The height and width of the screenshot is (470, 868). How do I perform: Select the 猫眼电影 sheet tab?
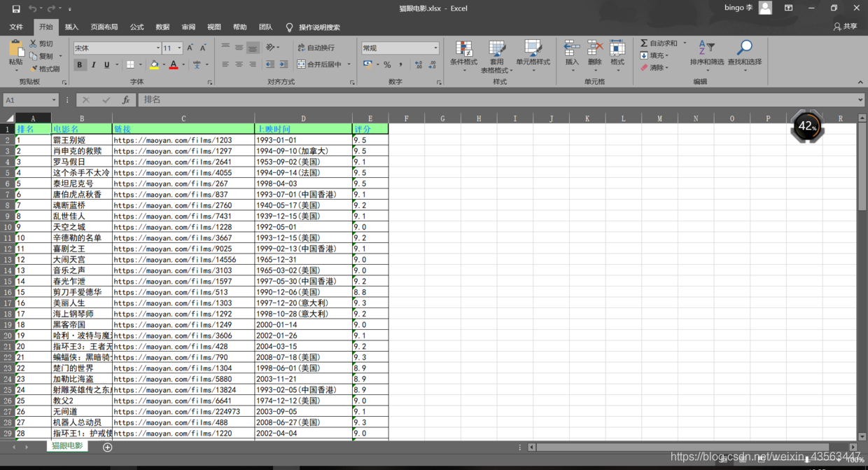67,446
